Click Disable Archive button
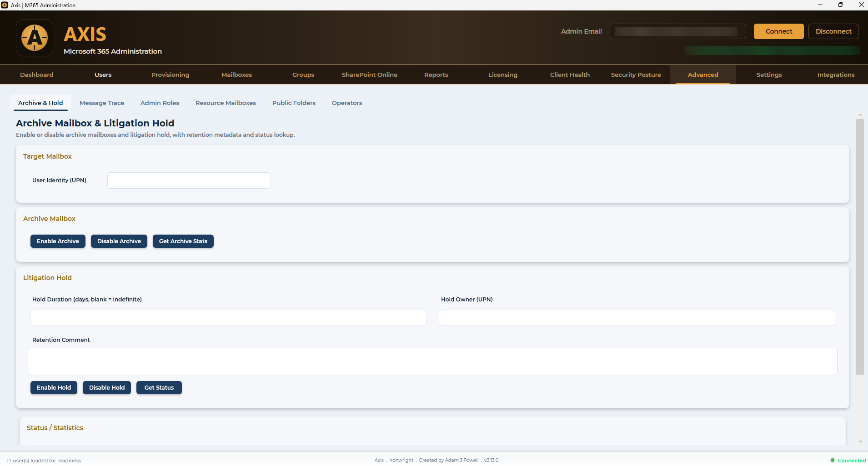The height and width of the screenshot is (466, 868). click(x=119, y=241)
